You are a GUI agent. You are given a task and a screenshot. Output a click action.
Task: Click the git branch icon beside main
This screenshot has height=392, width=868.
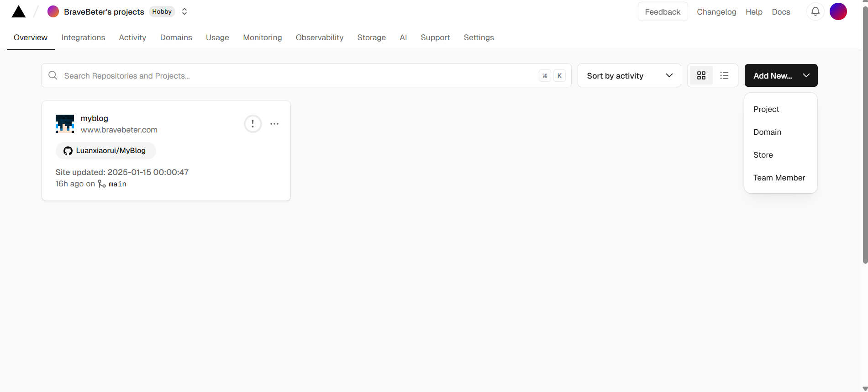coord(102,184)
